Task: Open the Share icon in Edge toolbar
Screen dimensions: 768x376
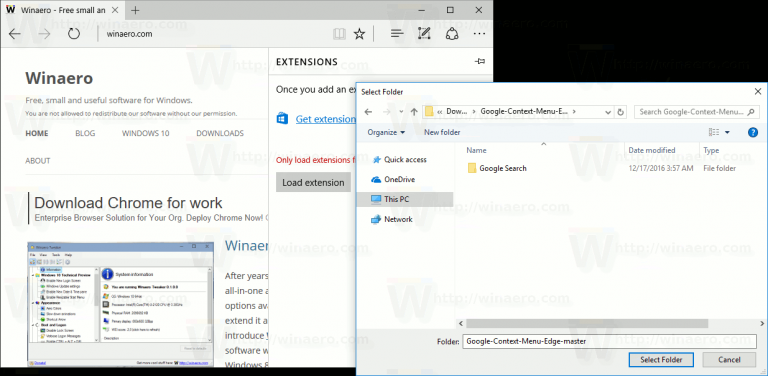Action: pyautogui.click(x=452, y=33)
